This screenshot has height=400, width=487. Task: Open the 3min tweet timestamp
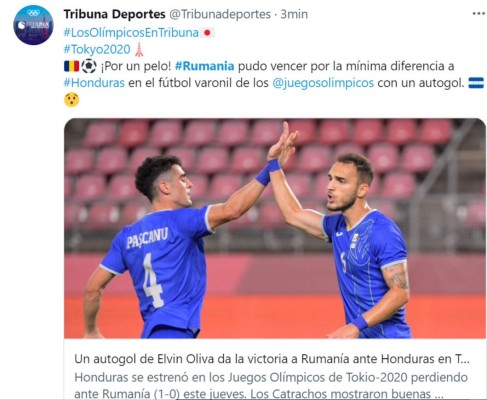(294, 14)
